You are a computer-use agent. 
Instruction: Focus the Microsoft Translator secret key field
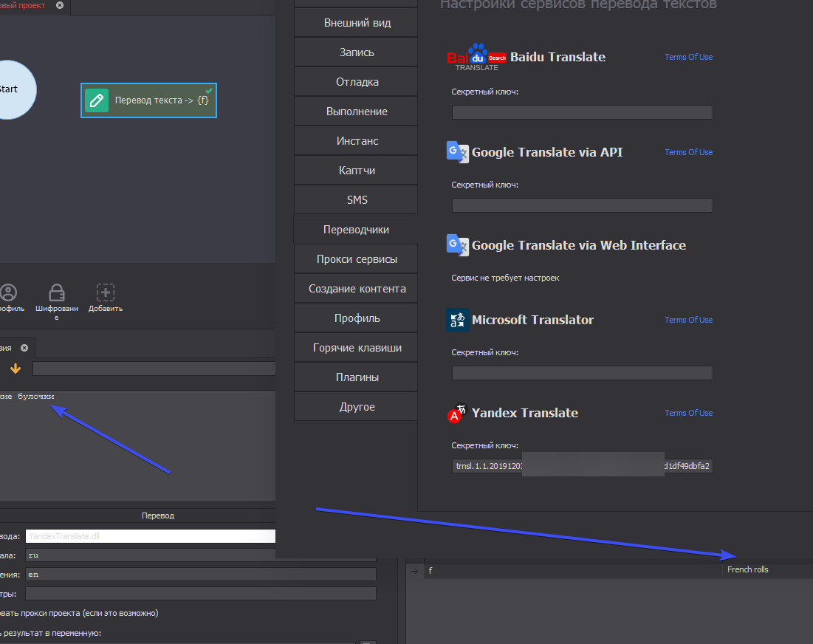coord(583,373)
